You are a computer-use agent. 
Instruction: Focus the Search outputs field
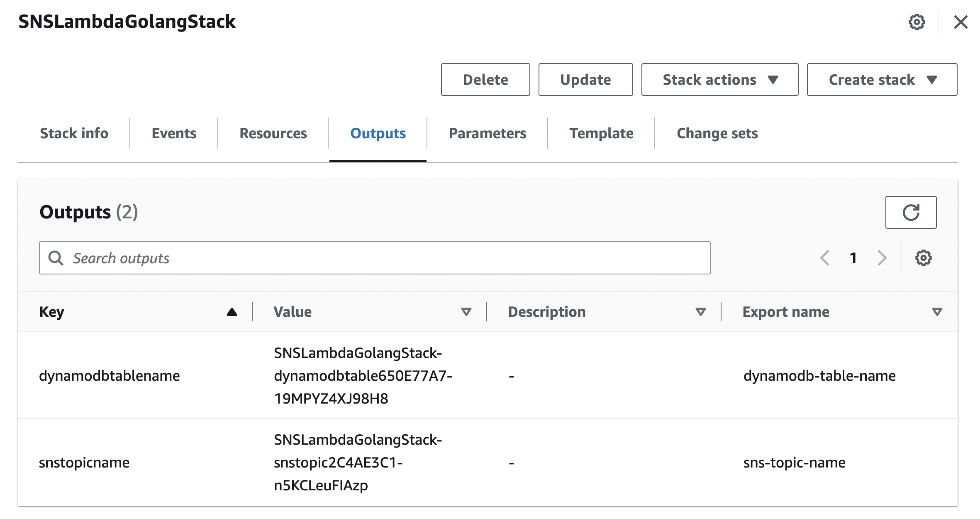pyautogui.click(x=375, y=258)
